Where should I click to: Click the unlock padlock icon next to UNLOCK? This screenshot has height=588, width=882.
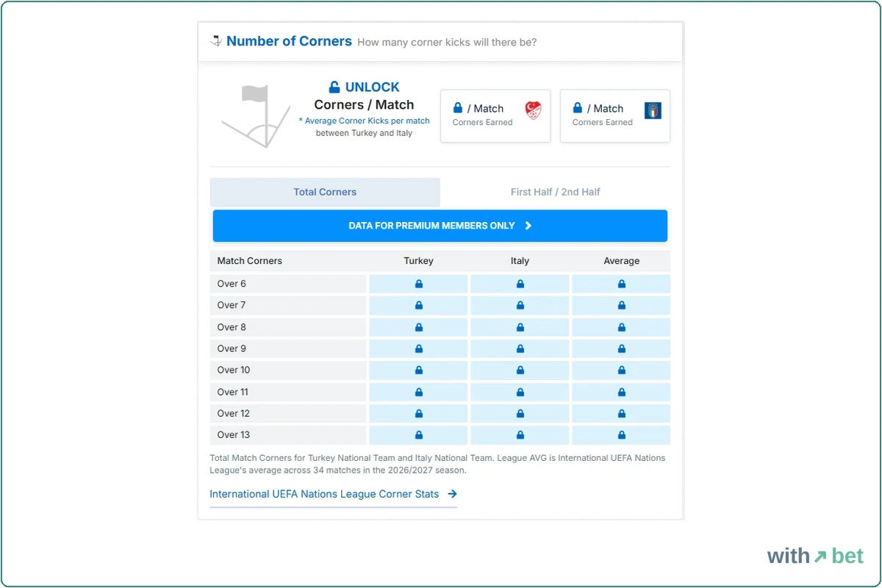[334, 87]
